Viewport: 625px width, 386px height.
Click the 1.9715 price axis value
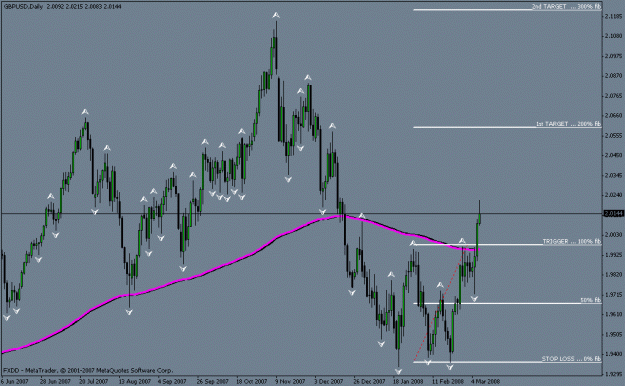tap(614, 294)
